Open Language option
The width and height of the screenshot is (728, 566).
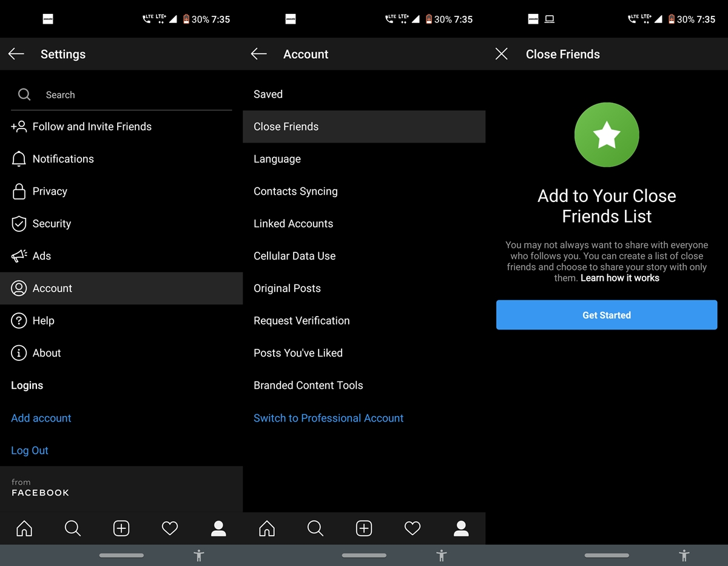click(x=364, y=159)
